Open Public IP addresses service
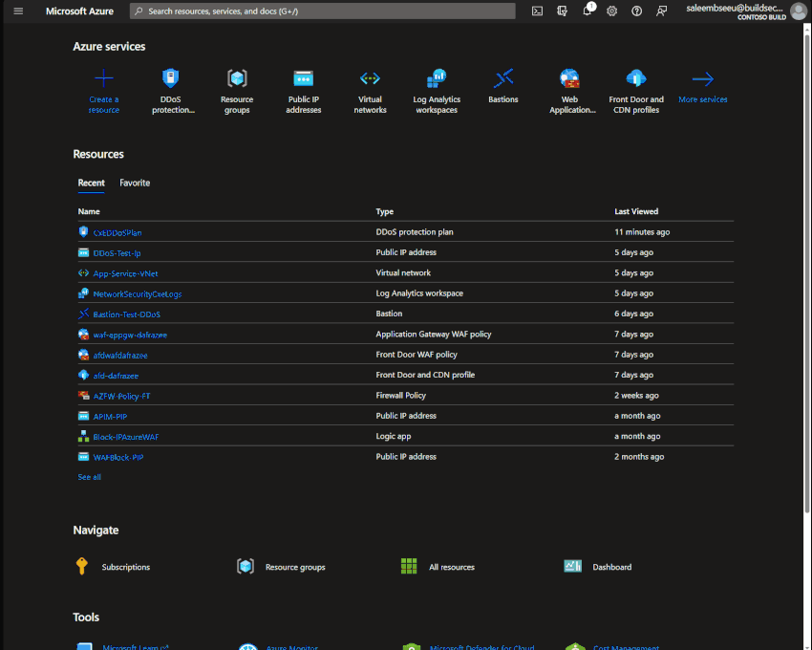812x650 pixels. tap(303, 79)
